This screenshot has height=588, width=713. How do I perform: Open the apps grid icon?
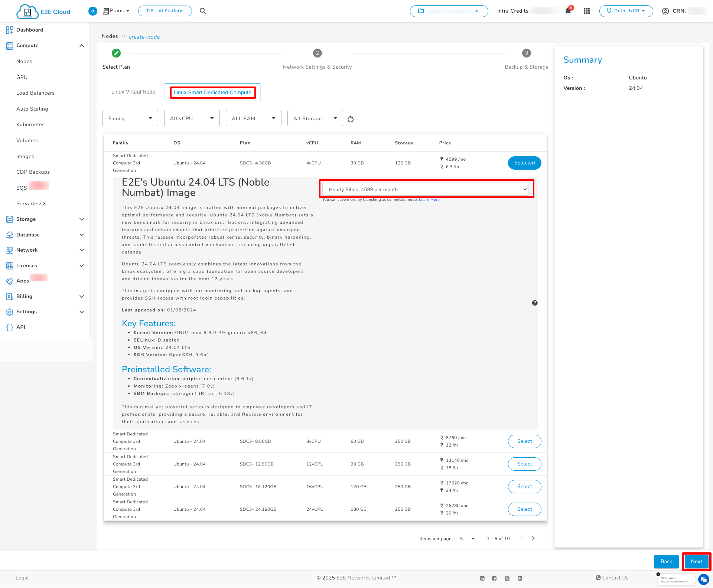pyautogui.click(x=587, y=11)
